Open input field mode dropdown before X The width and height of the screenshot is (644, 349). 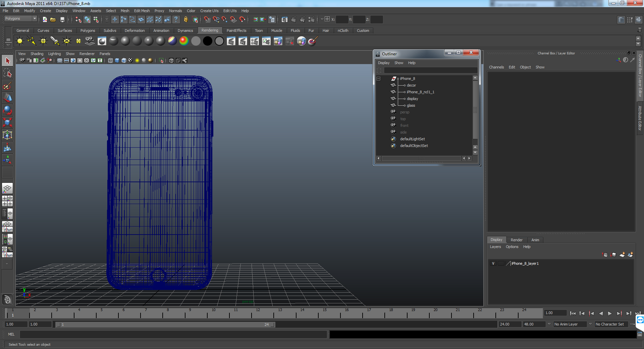click(x=322, y=19)
